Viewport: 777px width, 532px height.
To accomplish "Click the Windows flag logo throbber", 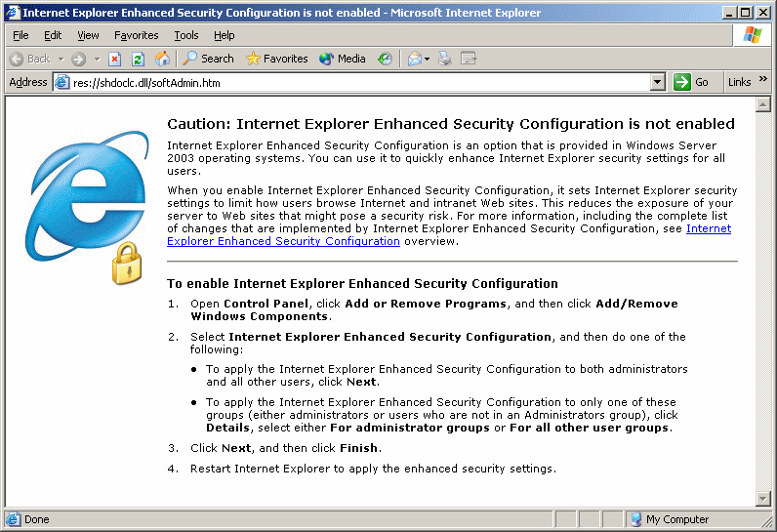I will tap(753, 35).
